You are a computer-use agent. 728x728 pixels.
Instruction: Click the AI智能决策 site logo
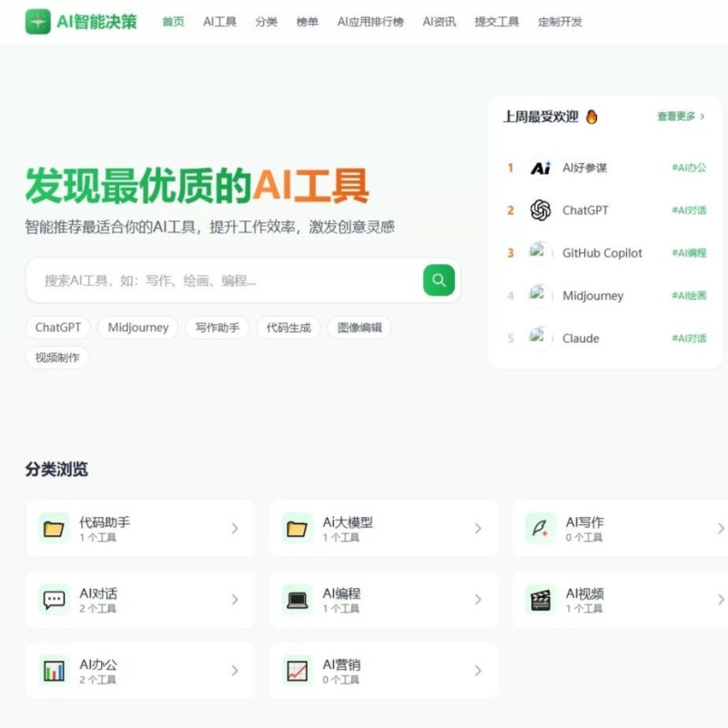pos(37,21)
